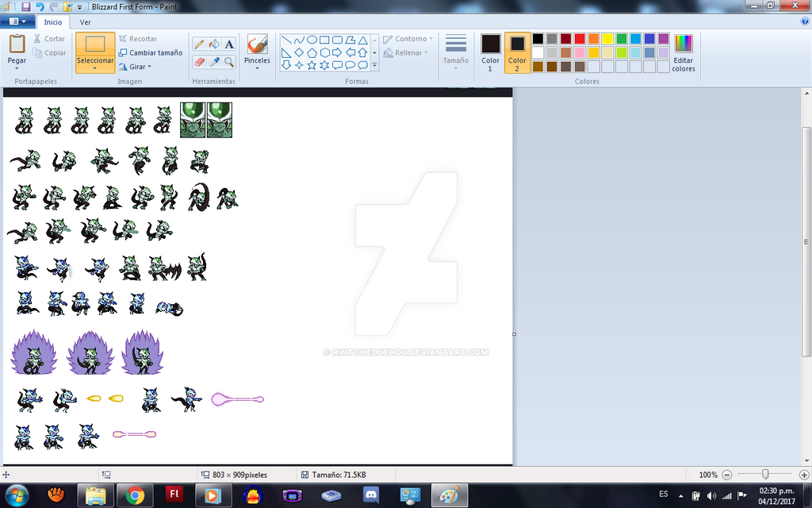Choose the straight line shape

coord(286,40)
